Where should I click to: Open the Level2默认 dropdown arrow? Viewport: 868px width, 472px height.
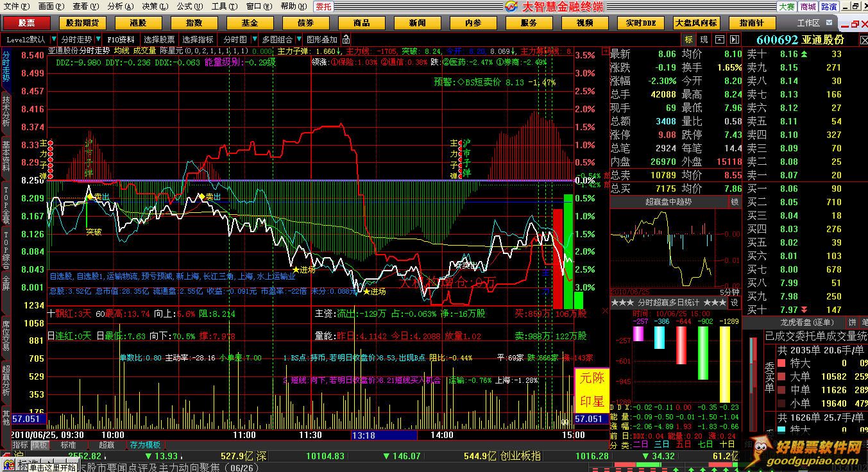[x=53, y=40]
